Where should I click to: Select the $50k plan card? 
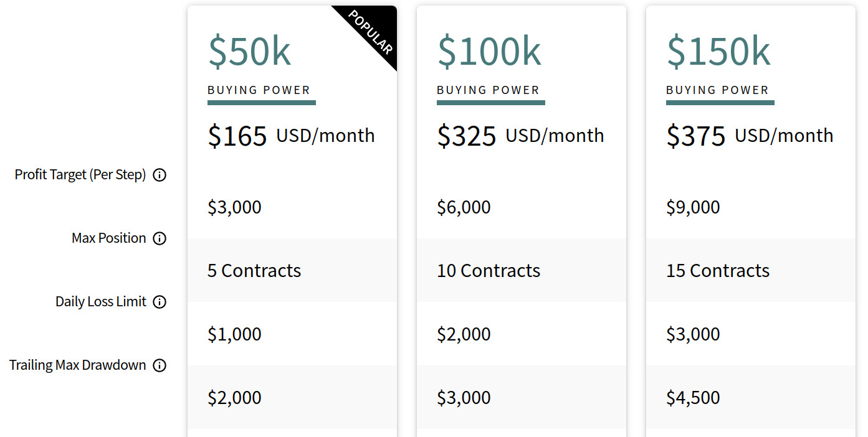(292, 218)
